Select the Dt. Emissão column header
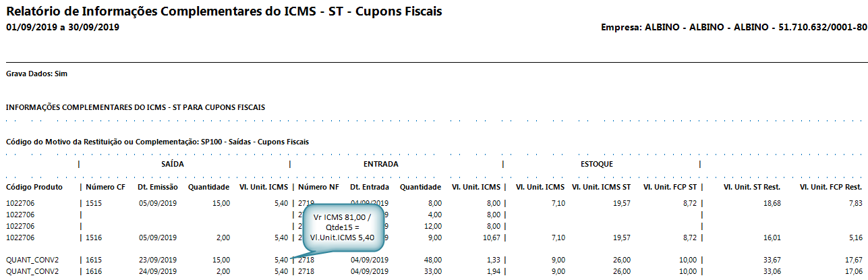 (157, 187)
